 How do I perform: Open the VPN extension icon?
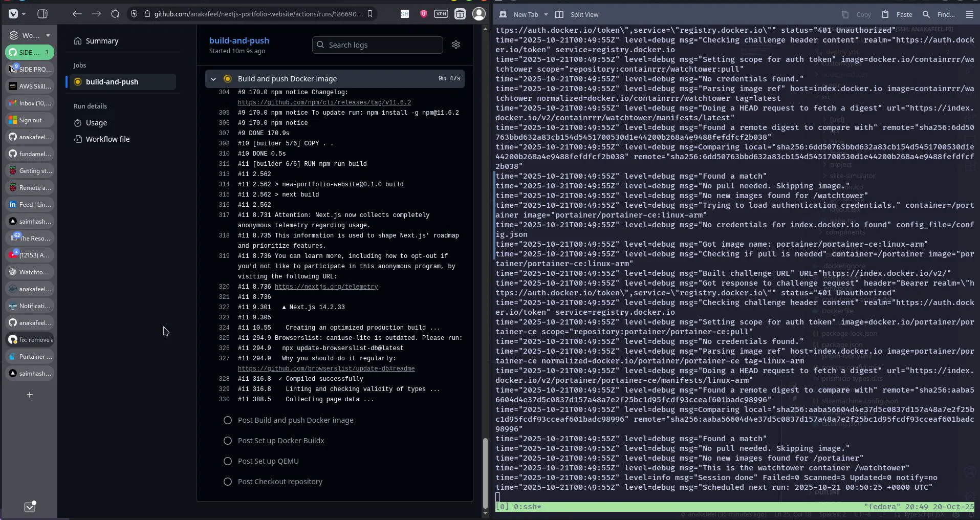[441, 14]
